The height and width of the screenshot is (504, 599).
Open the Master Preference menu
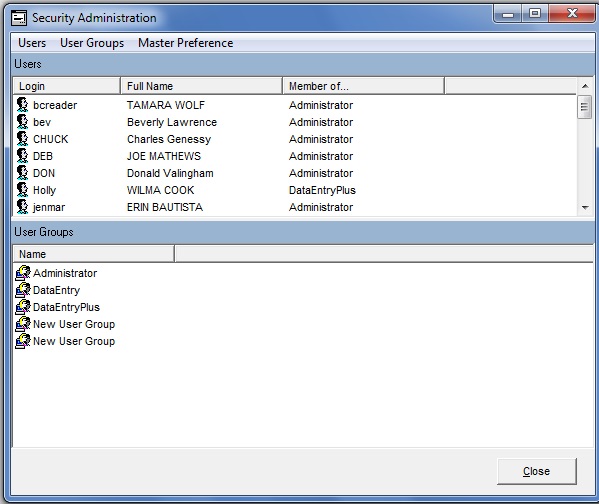click(x=186, y=43)
